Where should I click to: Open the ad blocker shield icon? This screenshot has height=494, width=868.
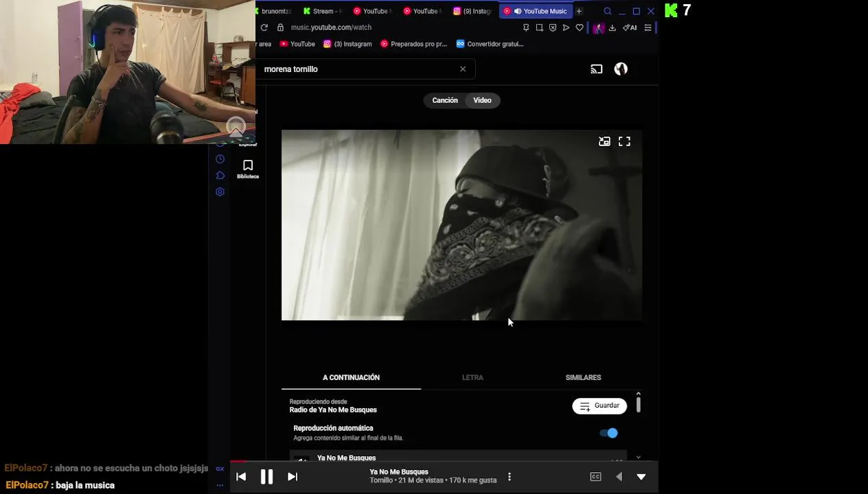553,27
